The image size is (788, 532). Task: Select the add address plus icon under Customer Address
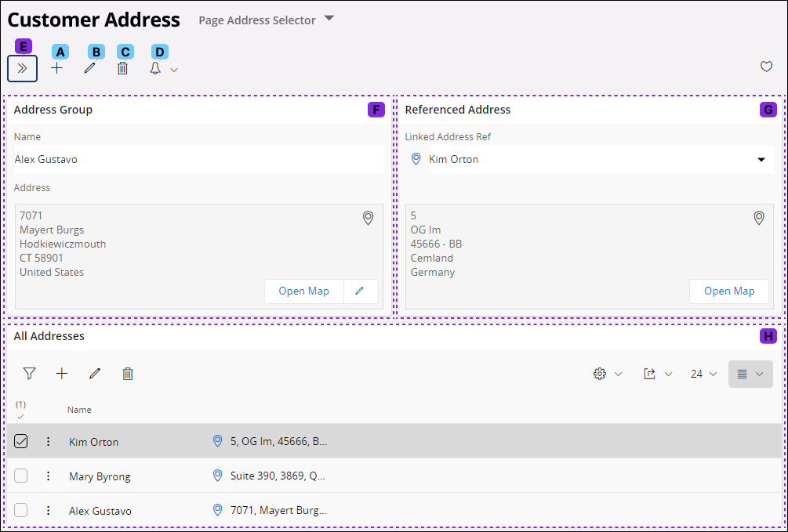[x=56, y=68]
